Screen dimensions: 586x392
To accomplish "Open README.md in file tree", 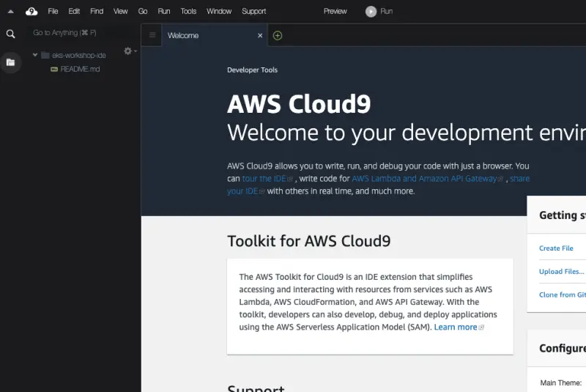I will point(79,69).
